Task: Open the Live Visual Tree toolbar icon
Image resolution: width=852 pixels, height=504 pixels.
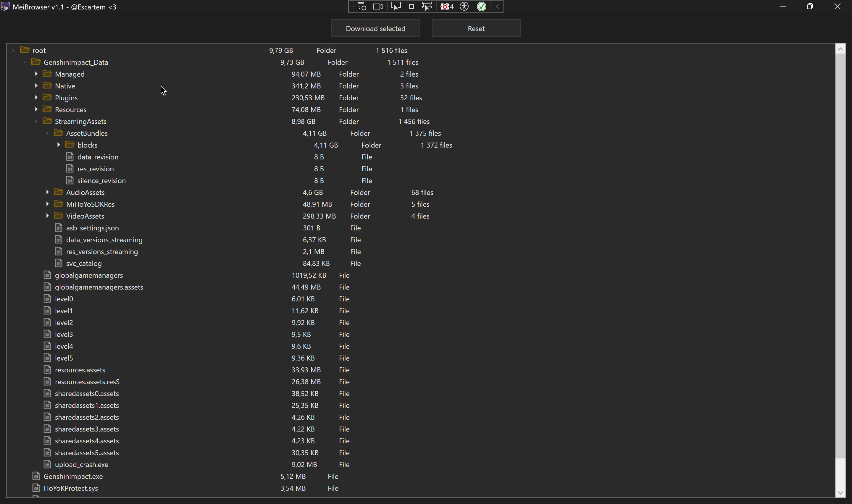Action: (x=362, y=7)
